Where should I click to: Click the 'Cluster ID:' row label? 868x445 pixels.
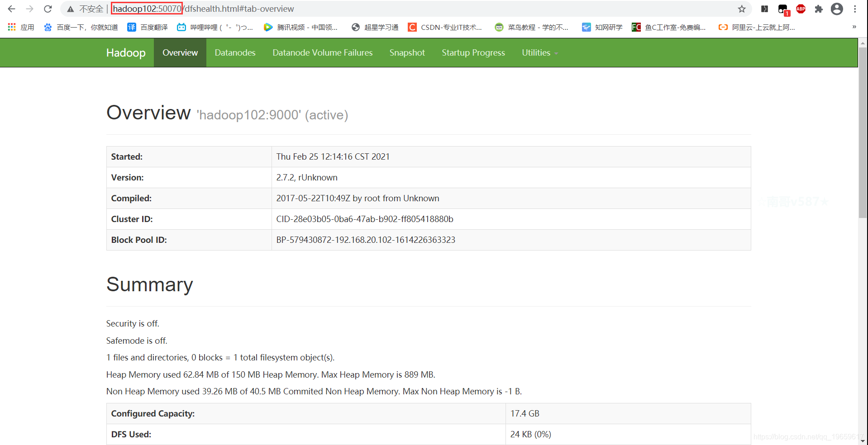132,219
